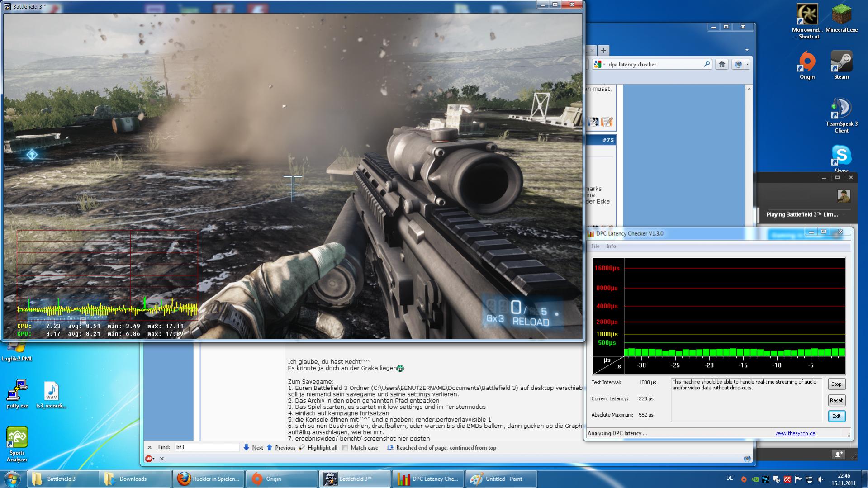The width and height of the screenshot is (868, 488).
Task: Click Exit in DPC Latency Checker
Action: (836, 417)
